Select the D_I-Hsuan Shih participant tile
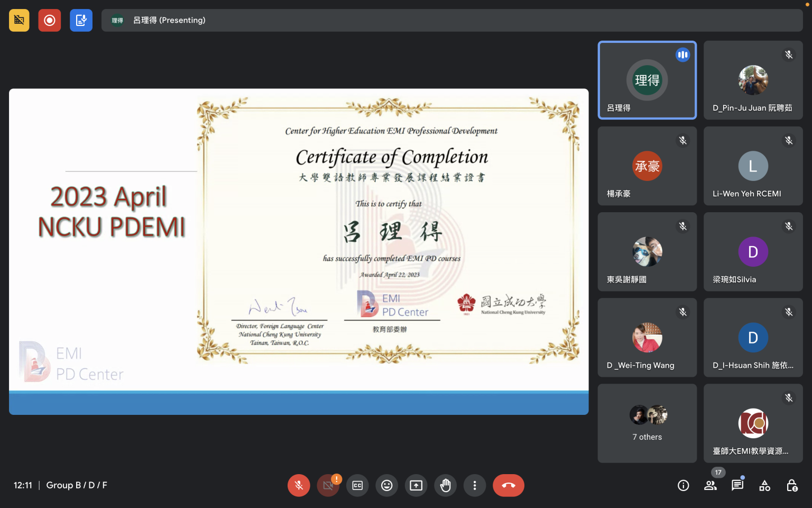This screenshot has width=812, height=508. (x=753, y=337)
